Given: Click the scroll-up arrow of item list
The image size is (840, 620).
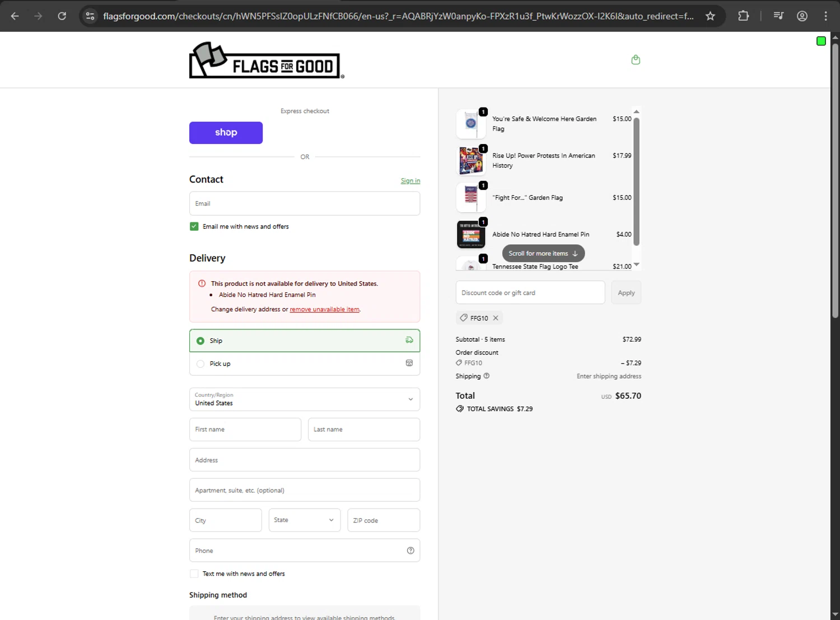Looking at the screenshot, I should (x=636, y=111).
